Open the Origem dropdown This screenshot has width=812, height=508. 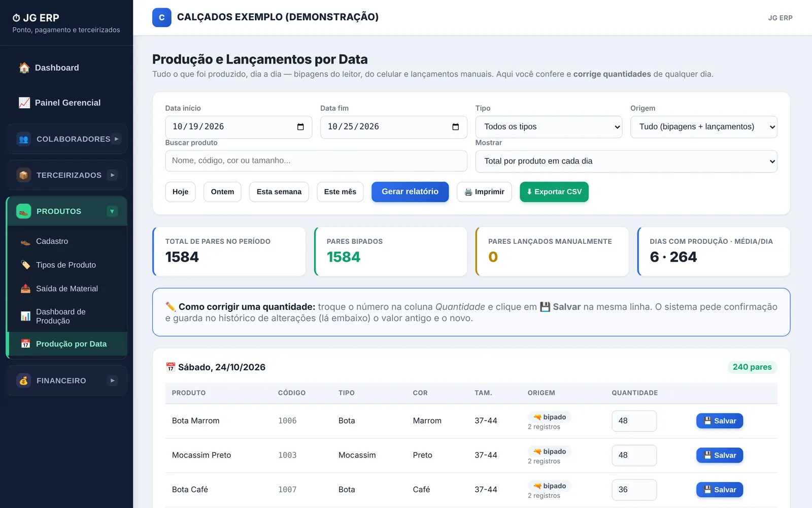[704, 127]
